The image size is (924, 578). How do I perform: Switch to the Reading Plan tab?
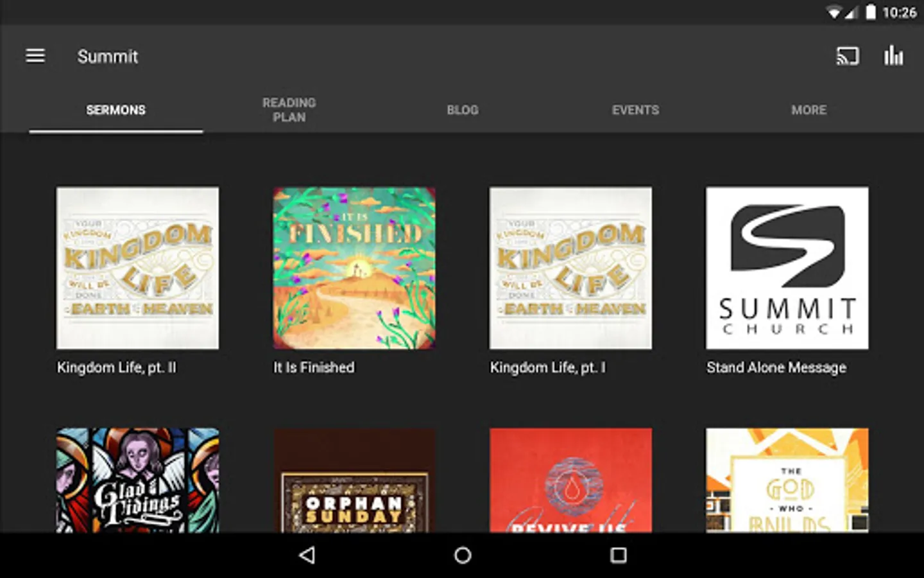[x=289, y=110]
